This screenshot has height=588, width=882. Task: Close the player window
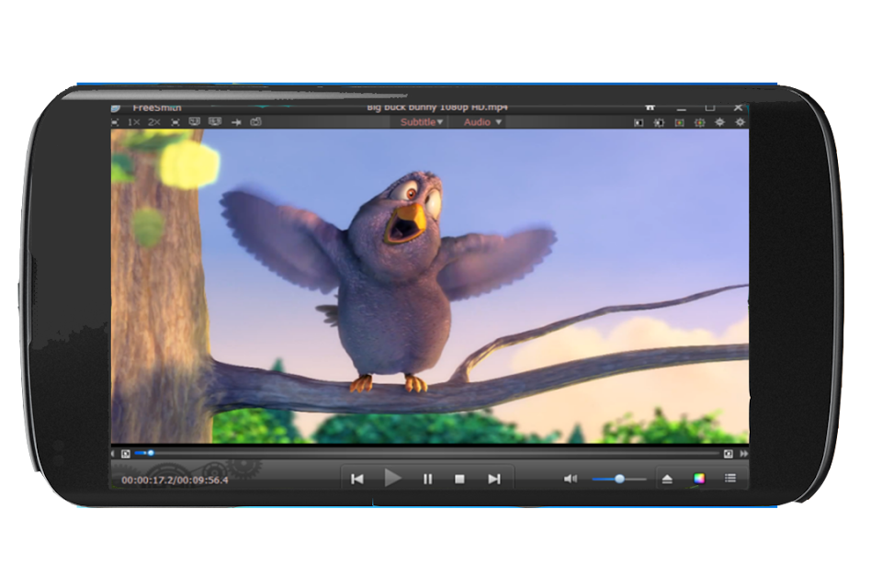[x=739, y=107]
